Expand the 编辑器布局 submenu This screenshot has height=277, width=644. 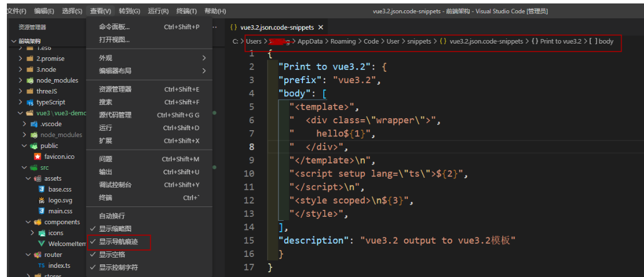coord(149,71)
